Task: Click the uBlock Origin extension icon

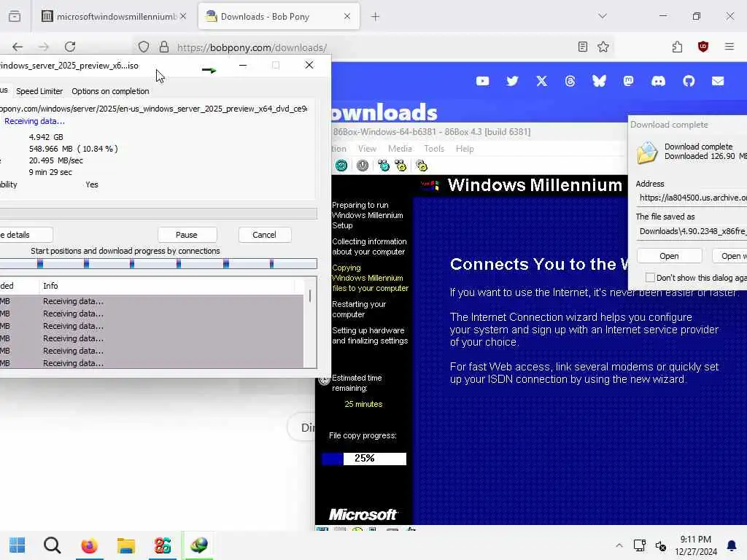Action: click(x=703, y=47)
